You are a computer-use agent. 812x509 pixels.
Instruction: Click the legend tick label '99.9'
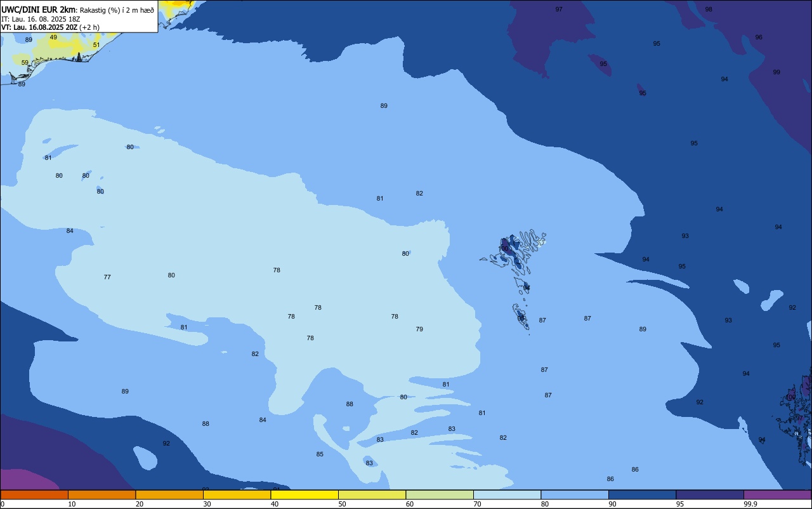coord(750,504)
